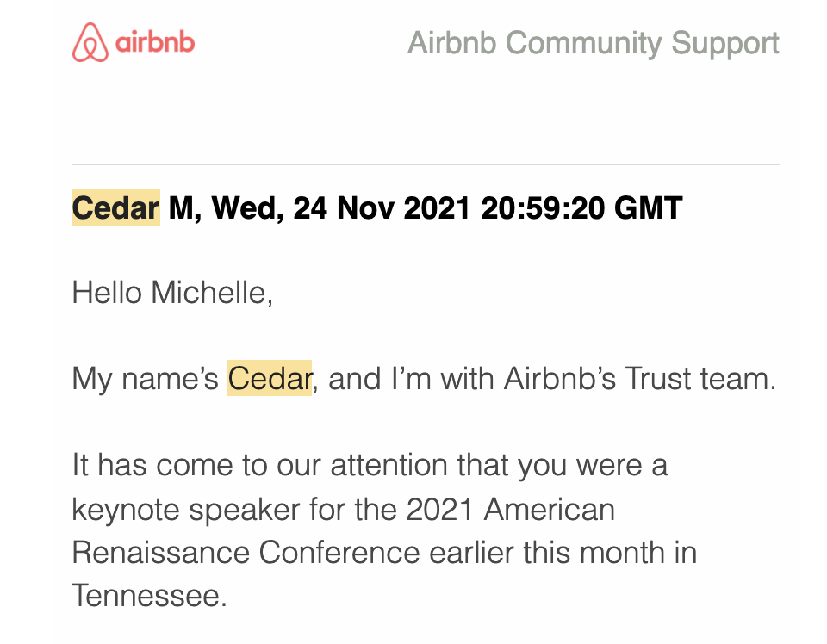Click the Hello Michelle greeting
The image size is (827, 644).
[172, 293]
